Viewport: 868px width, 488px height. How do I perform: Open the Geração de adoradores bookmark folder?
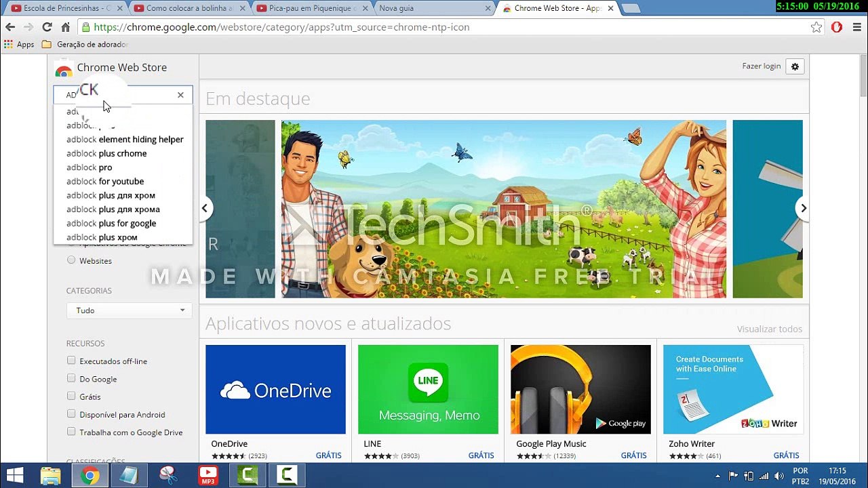(85, 45)
